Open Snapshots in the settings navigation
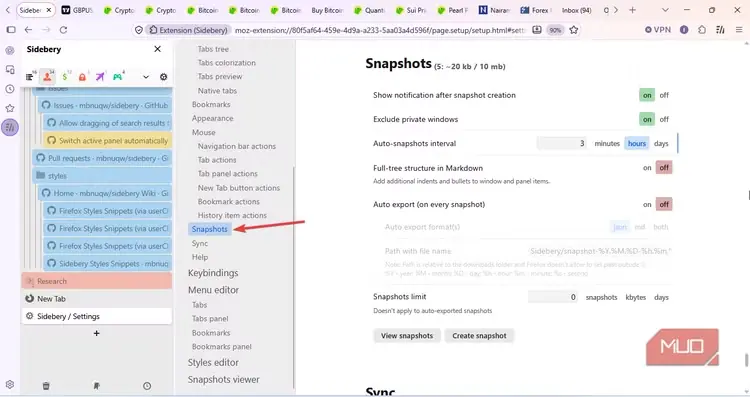 tap(210, 229)
